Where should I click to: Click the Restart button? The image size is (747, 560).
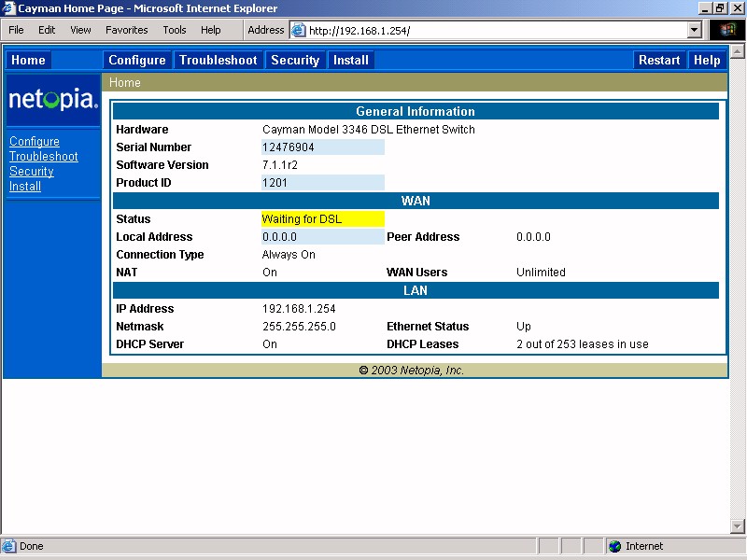[x=659, y=60]
